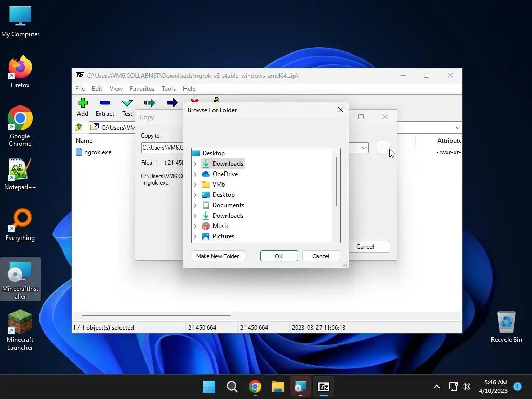The image size is (532, 399).
Task: Expand the VM6 folder node
Action: tap(195, 184)
